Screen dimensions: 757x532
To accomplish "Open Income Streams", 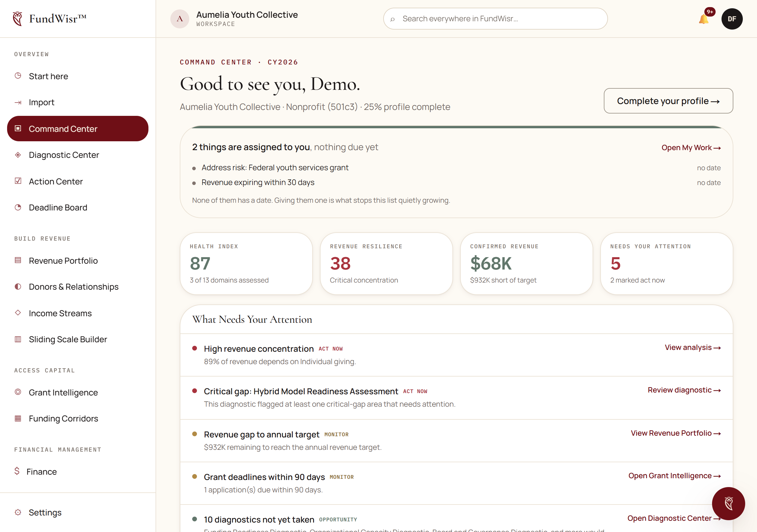I will pyautogui.click(x=78, y=313).
